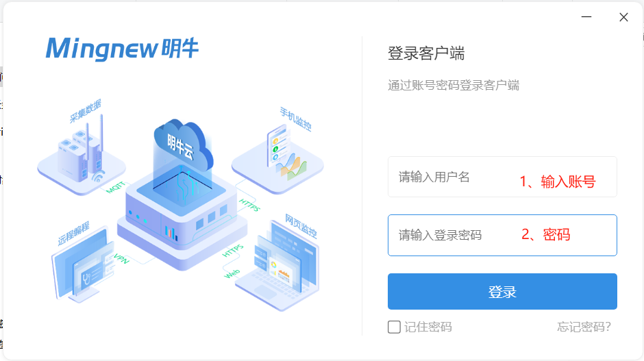Open the 忘记密码? link

[x=584, y=327]
